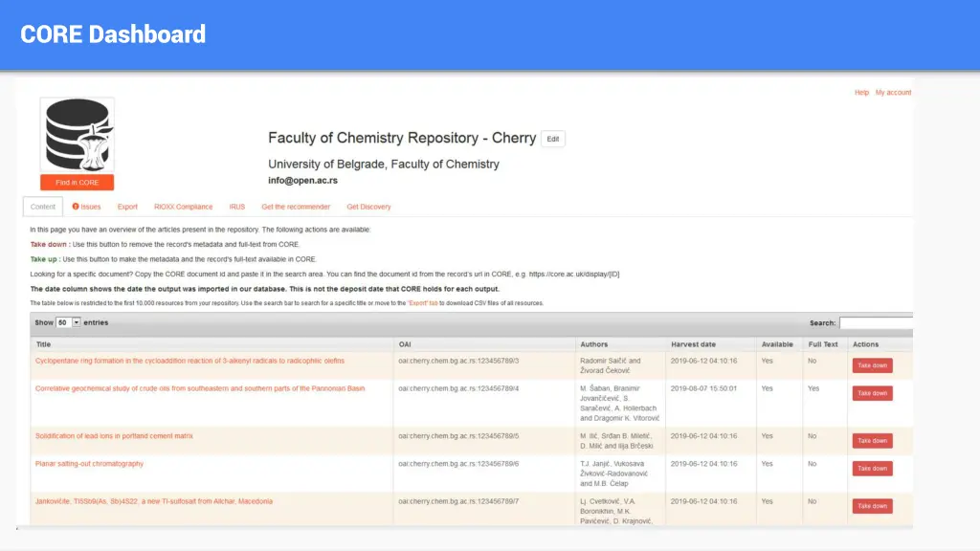Click the Issues warning icon
The image size is (980, 551).
click(76, 207)
